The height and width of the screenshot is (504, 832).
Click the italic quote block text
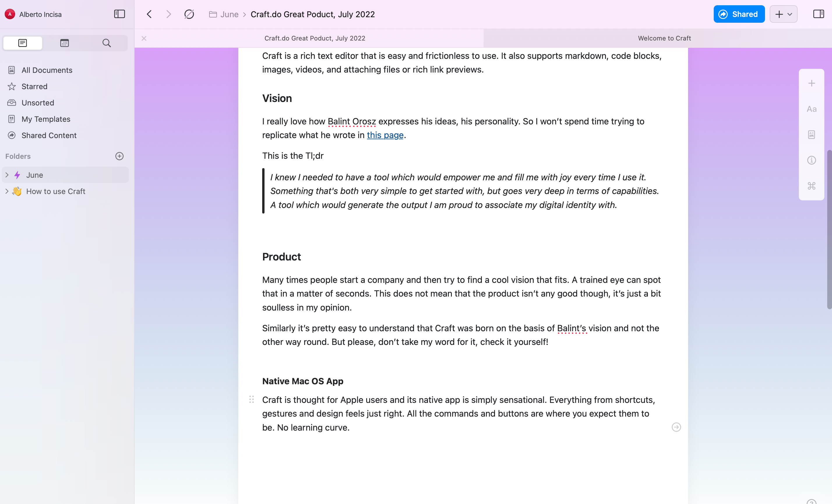tap(464, 191)
